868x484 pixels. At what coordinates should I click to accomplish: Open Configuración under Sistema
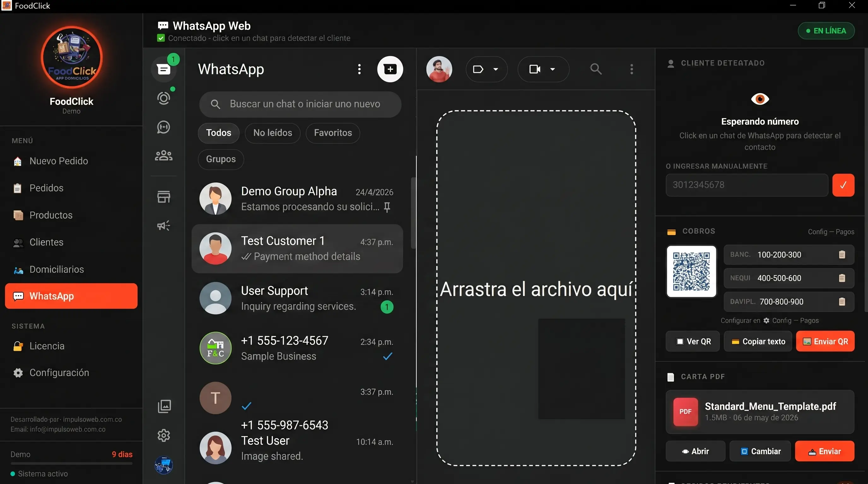[x=71, y=373]
